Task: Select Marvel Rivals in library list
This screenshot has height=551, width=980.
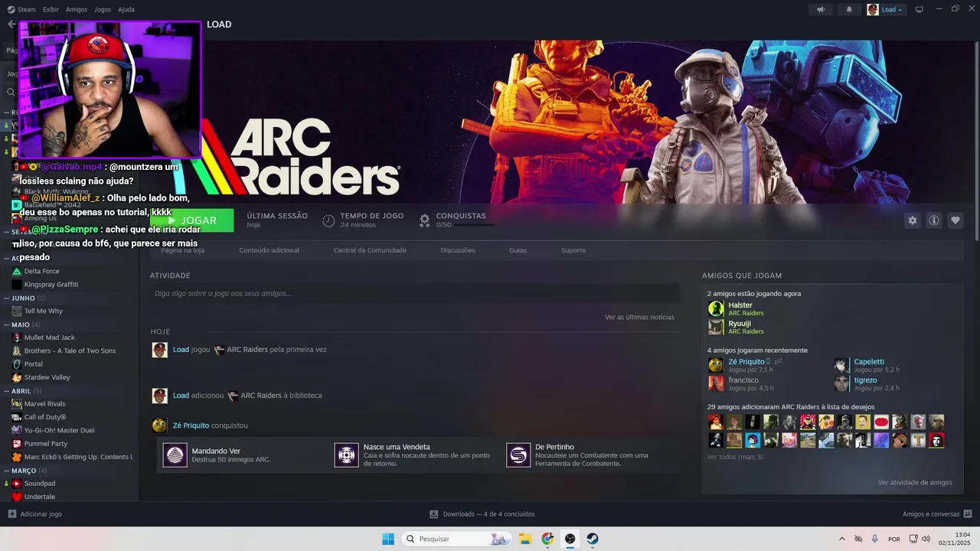Action: coord(44,404)
